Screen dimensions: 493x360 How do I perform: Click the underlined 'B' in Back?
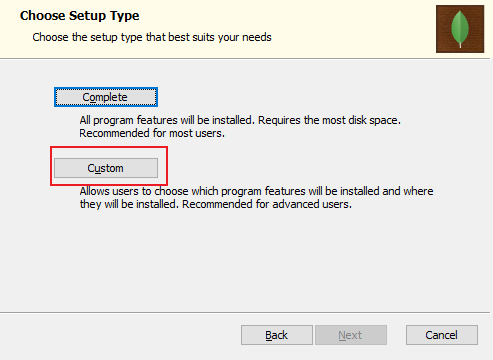(268, 335)
